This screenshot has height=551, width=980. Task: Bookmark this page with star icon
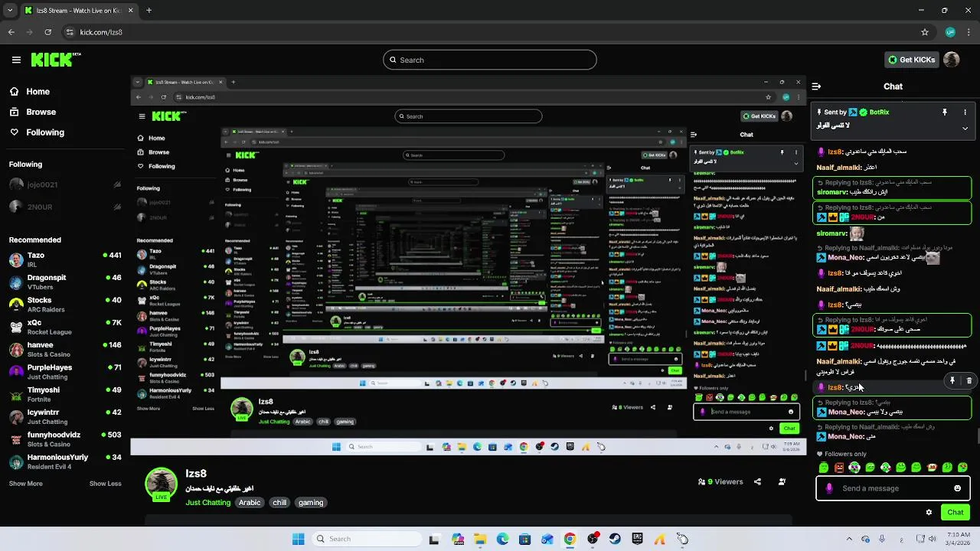click(925, 32)
